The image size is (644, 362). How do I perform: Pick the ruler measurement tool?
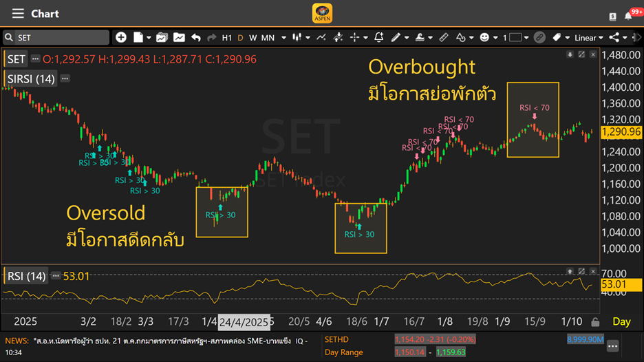(444, 38)
